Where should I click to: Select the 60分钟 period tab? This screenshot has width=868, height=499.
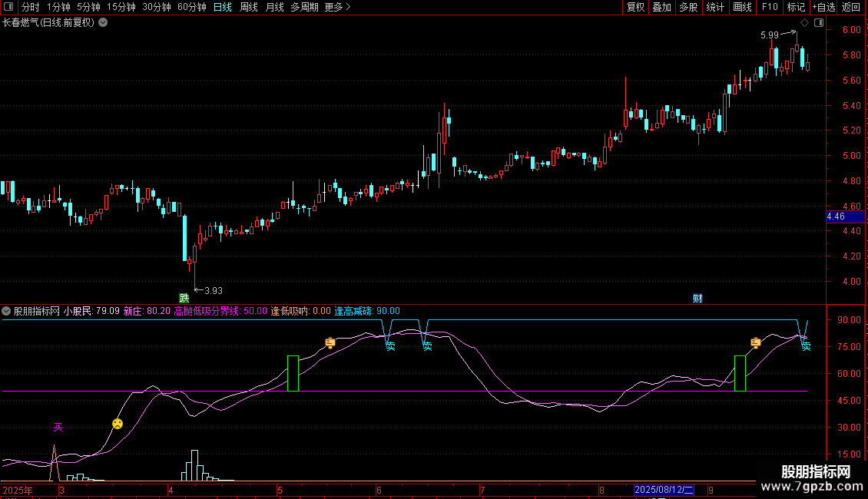[x=191, y=8]
